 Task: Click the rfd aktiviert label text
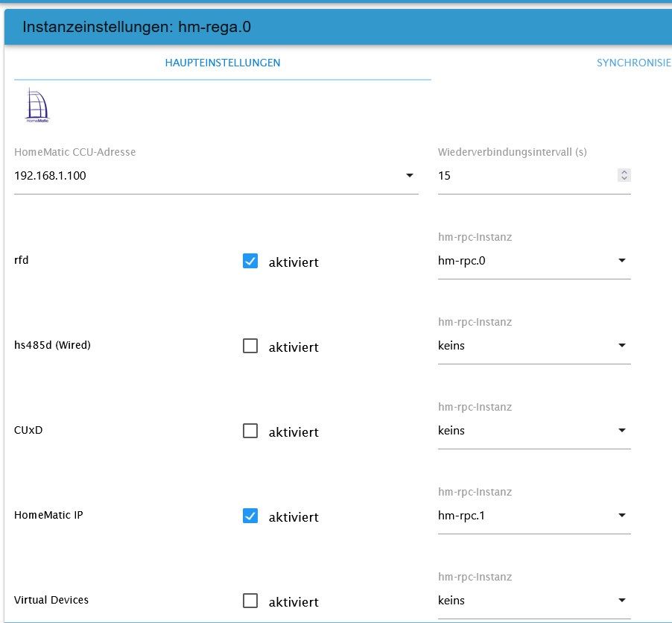pyautogui.click(x=294, y=262)
